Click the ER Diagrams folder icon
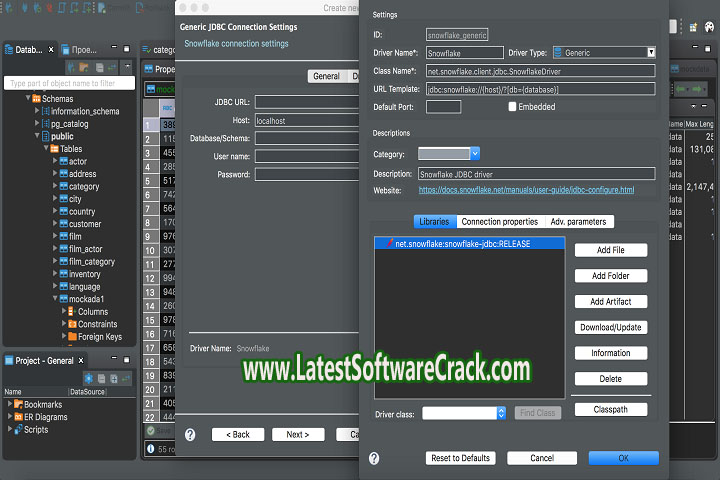This screenshot has width=720, height=480. tap(16, 417)
